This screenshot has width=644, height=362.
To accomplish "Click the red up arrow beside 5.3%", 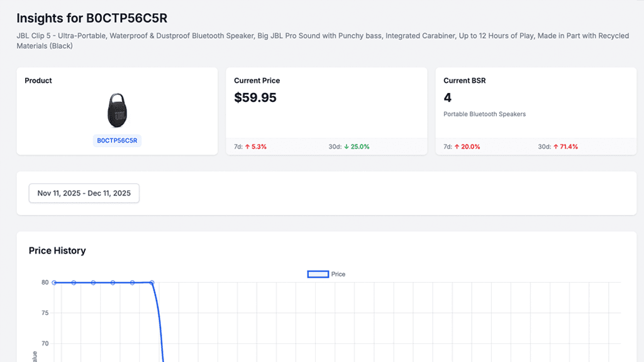I will (248, 146).
